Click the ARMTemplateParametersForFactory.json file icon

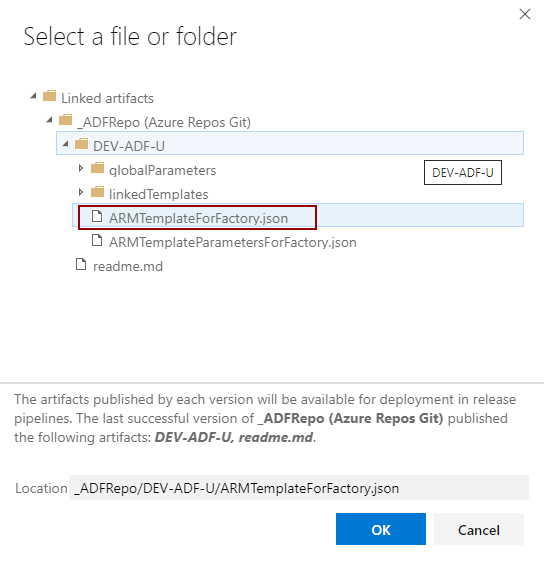(x=97, y=240)
